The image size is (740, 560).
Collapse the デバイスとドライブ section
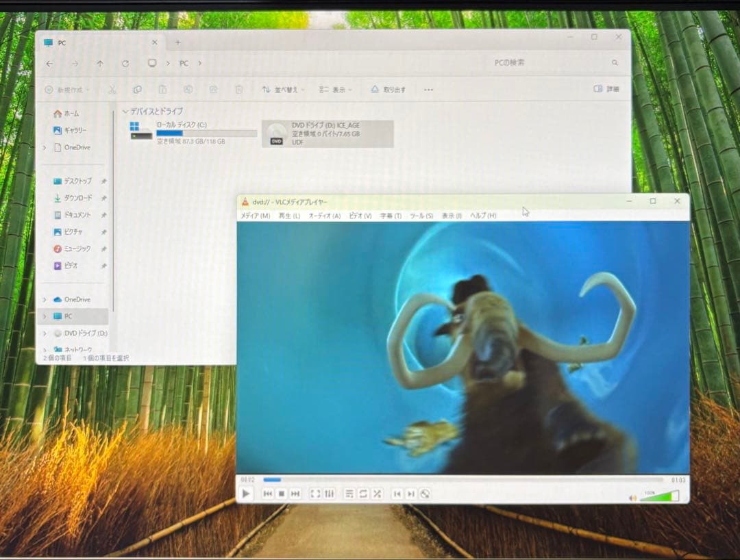click(124, 111)
